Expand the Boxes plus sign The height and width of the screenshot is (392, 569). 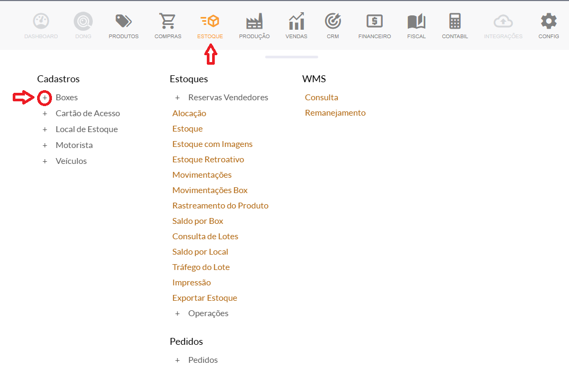(x=45, y=98)
